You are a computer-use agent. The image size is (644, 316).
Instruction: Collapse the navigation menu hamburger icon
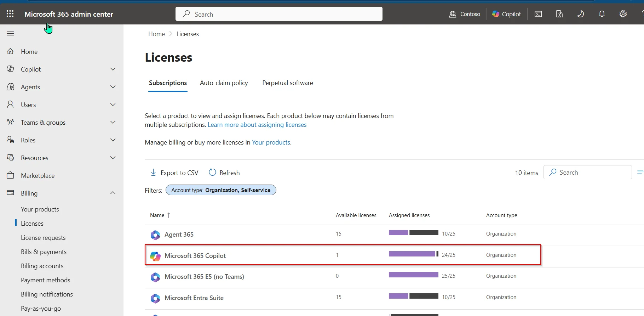[10, 33]
